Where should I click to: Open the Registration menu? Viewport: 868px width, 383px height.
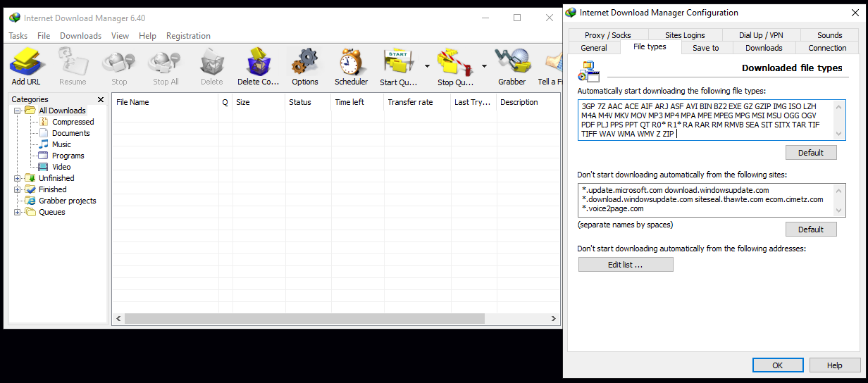[x=188, y=36]
